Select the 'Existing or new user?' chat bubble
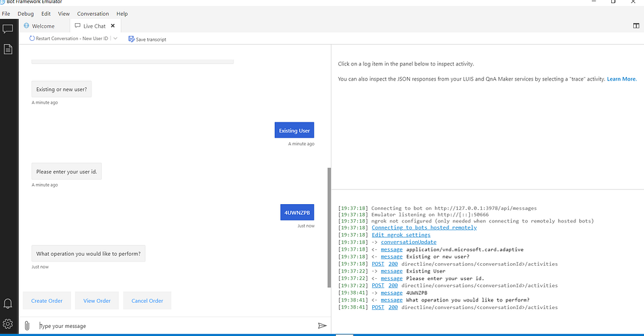Viewport: 644px width, 336px height. click(x=62, y=89)
